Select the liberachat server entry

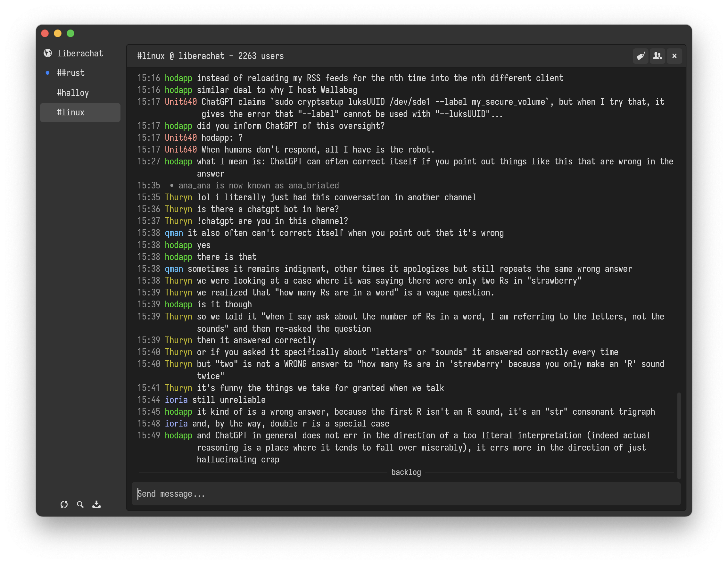pos(80,53)
